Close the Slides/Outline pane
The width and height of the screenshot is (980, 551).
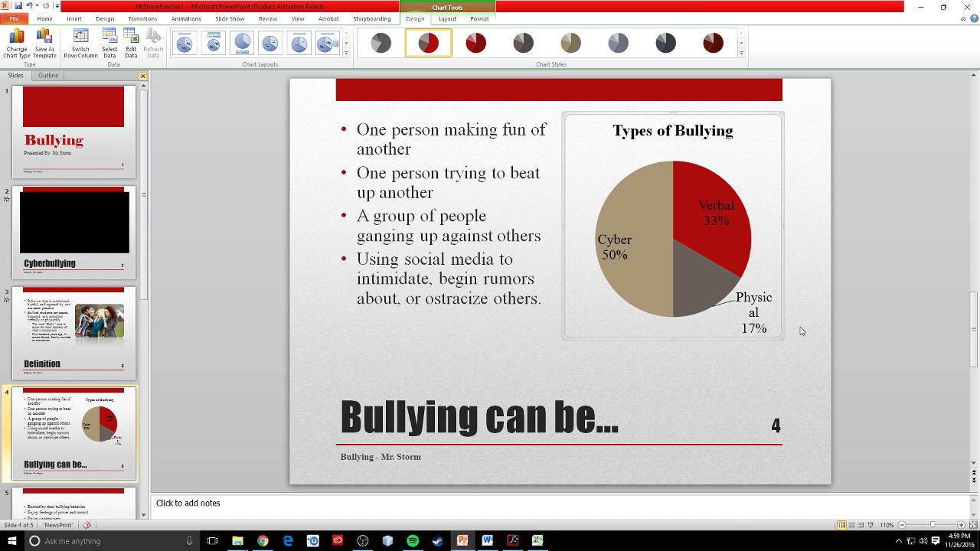[142, 76]
